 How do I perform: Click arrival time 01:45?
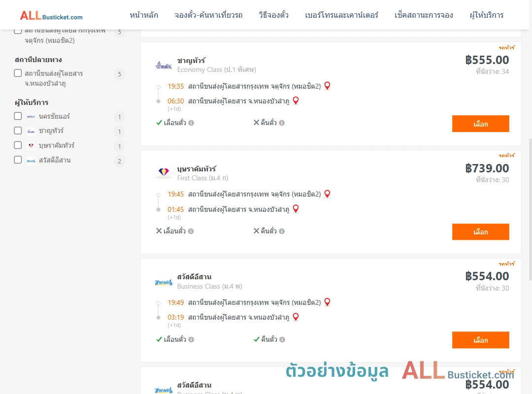[x=175, y=209]
